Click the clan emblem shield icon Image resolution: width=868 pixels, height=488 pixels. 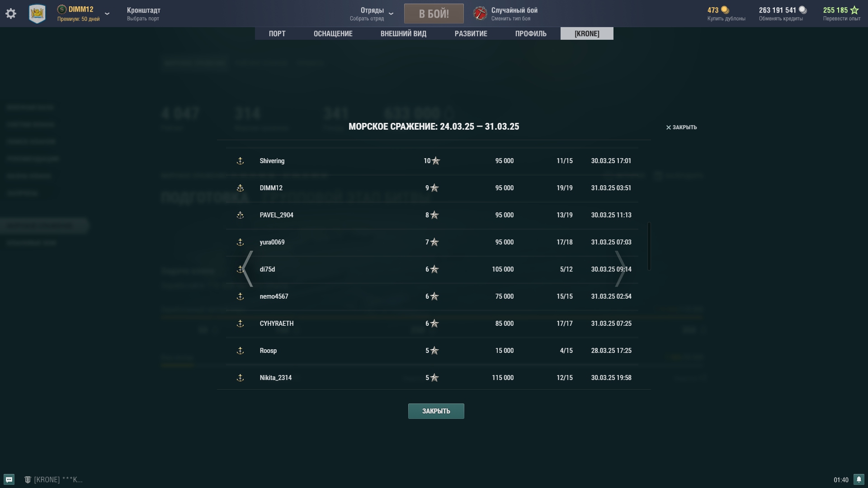[37, 14]
